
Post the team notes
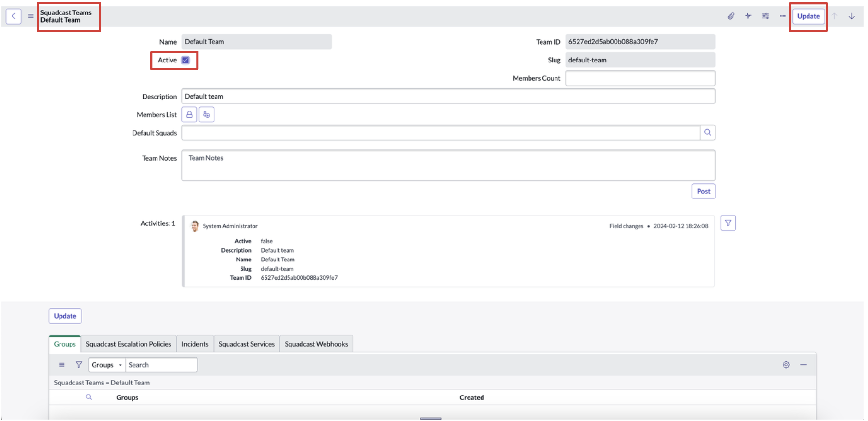(703, 191)
